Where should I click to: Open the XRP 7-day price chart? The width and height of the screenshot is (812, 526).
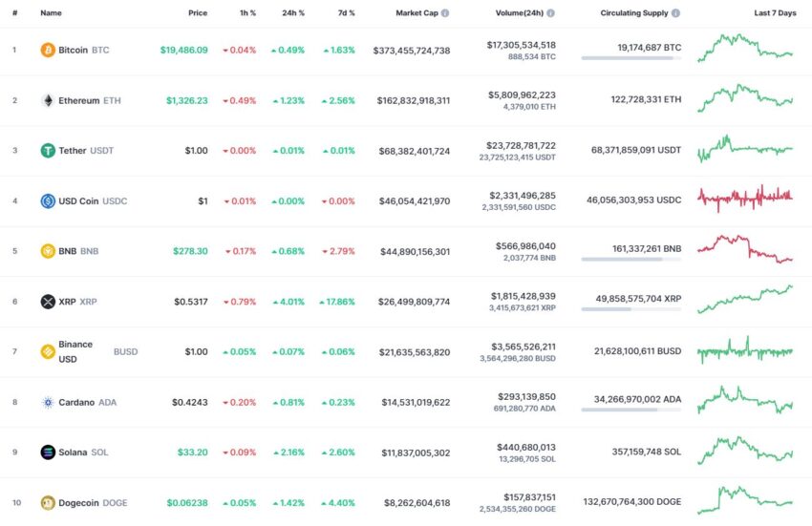tap(745, 301)
